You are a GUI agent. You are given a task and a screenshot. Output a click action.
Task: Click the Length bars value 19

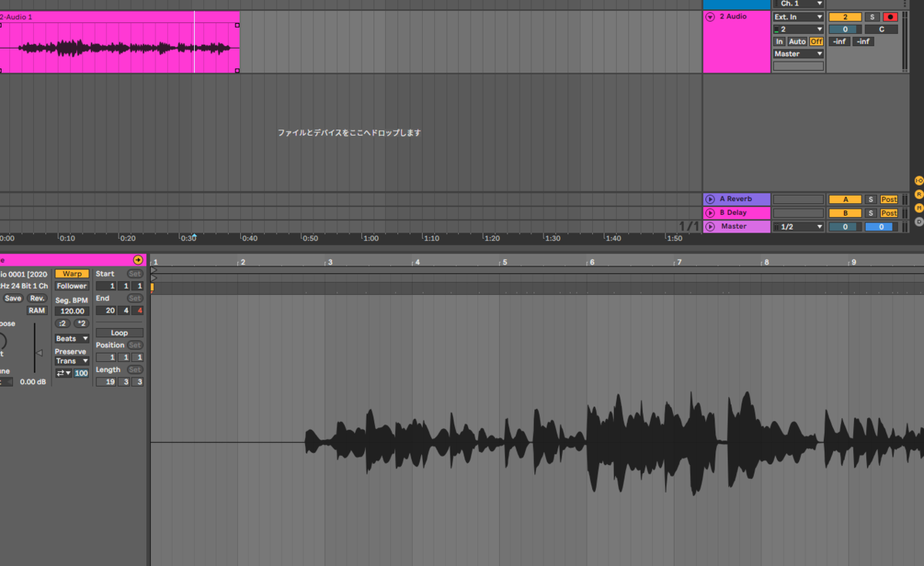pyautogui.click(x=106, y=382)
